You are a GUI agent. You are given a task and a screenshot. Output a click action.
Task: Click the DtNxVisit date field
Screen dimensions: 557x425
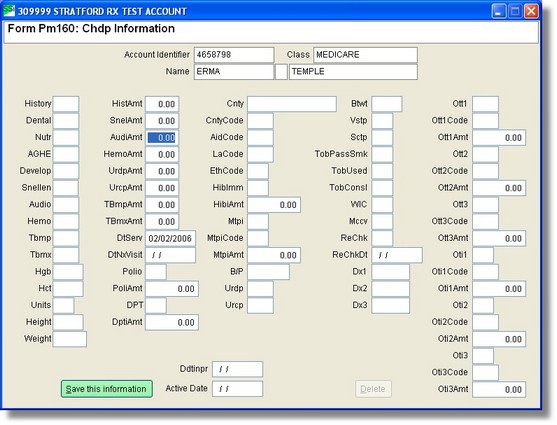[x=170, y=255]
